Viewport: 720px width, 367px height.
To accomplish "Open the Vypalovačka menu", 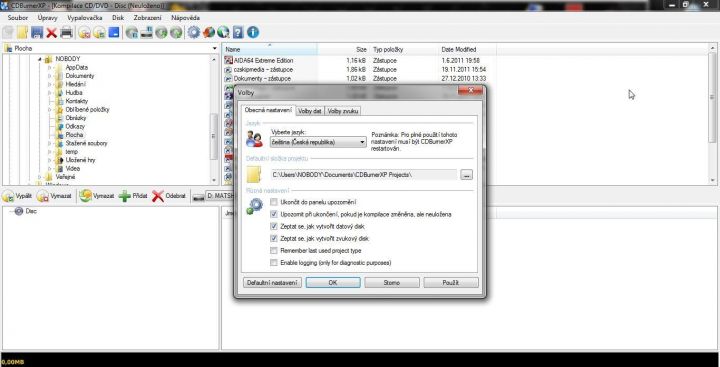I will click(85, 18).
